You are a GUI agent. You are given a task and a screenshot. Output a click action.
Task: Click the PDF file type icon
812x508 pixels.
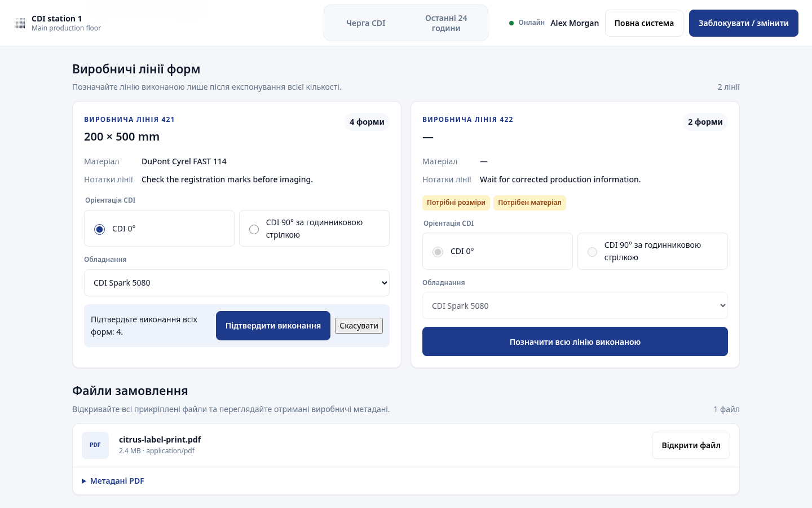95,445
